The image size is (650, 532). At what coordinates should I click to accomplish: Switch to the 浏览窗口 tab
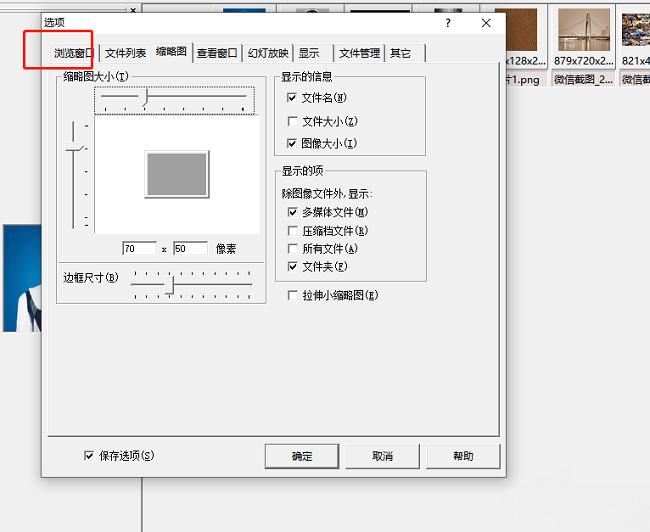click(74, 53)
